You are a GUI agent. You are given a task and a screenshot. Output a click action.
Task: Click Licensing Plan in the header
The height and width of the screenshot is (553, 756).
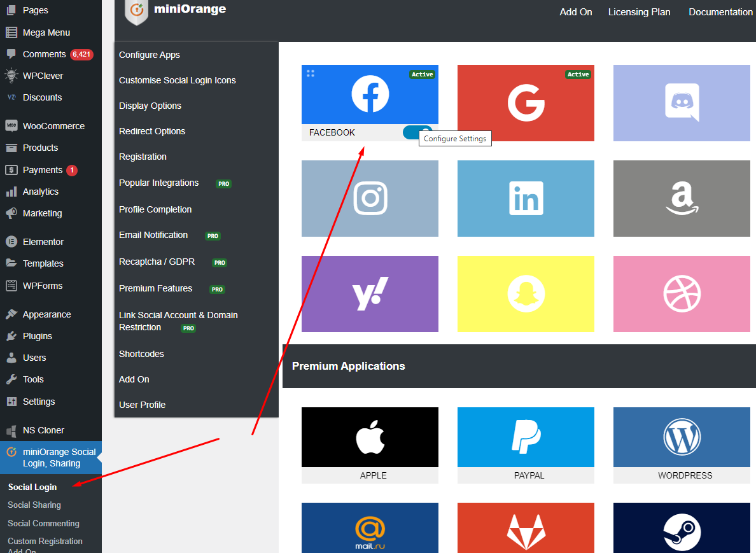[639, 12]
